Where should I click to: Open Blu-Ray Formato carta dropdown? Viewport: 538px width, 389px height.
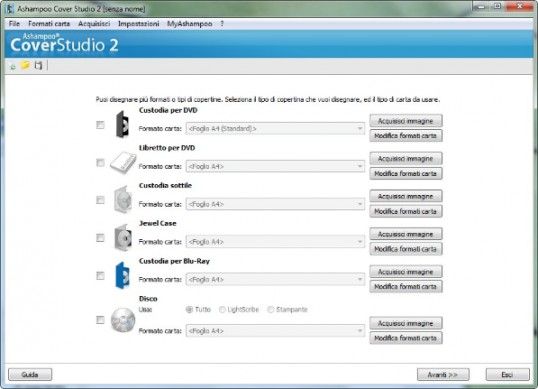275,280
